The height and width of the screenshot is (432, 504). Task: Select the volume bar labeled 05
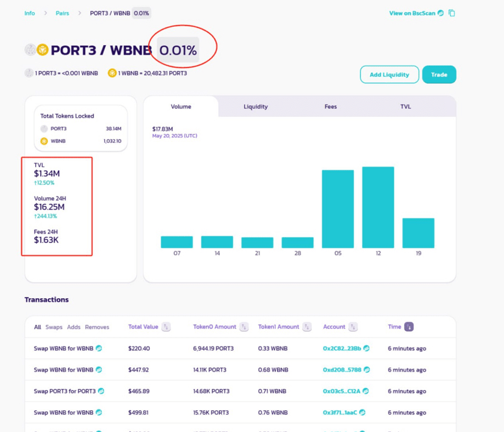click(338, 209)
